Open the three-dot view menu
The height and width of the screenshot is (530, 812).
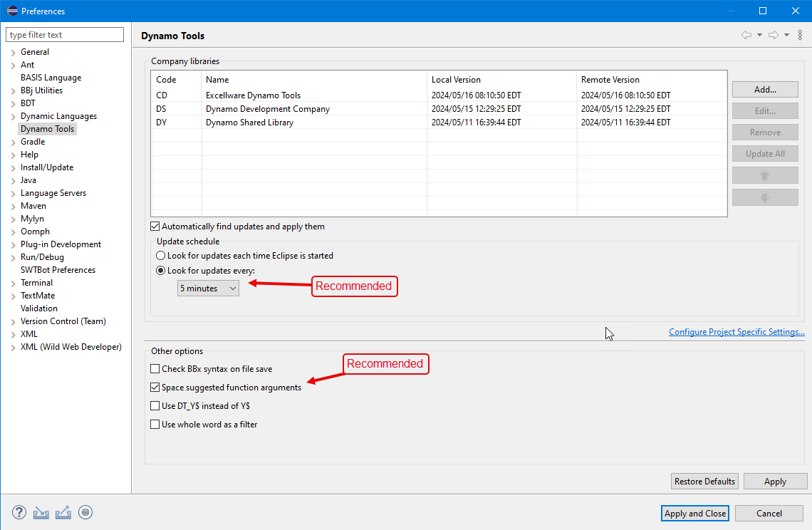[800, 35]
